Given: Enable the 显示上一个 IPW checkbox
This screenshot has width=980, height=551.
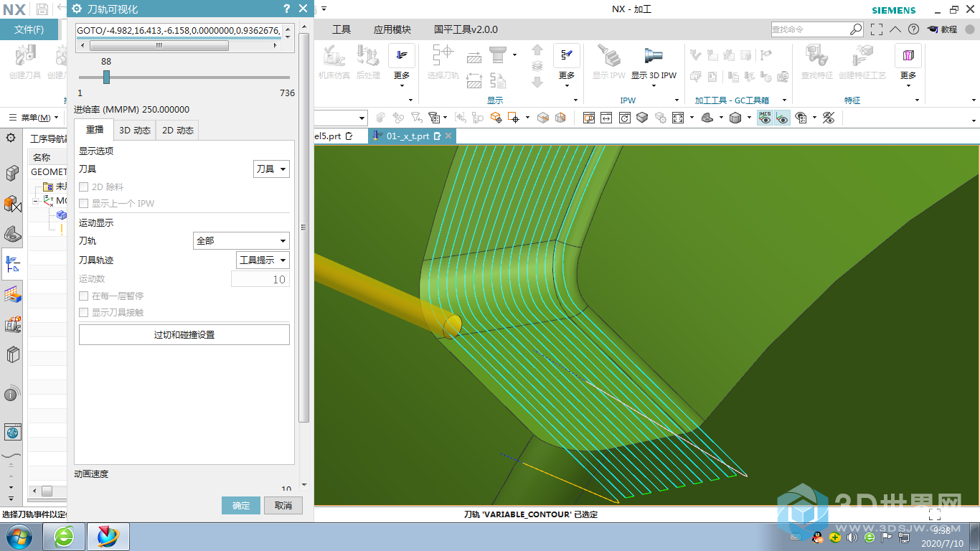Looking at the screenshot, I should coord(84,204).
